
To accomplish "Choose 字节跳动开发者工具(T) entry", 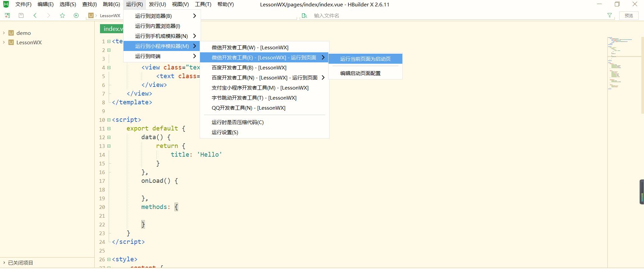I will [264, 98].
